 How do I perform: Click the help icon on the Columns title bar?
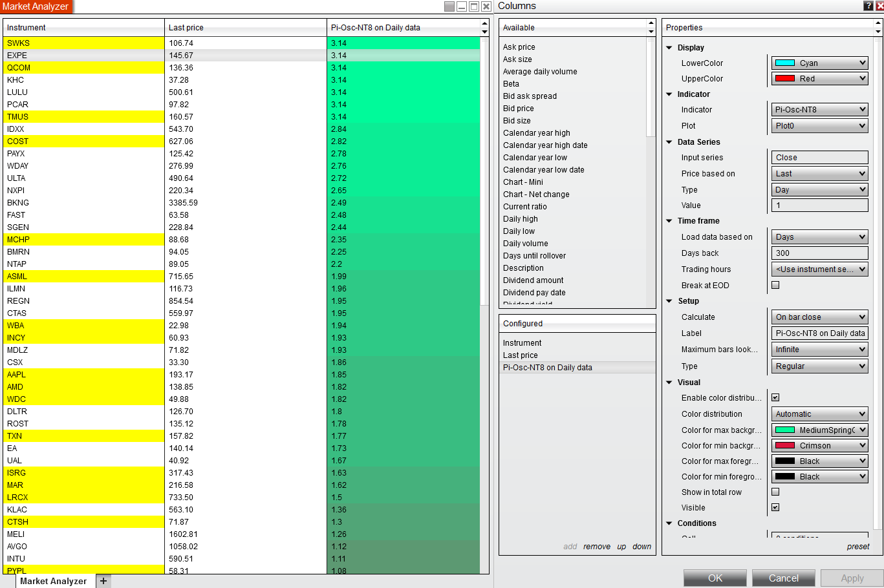click(x=867, y=6)
